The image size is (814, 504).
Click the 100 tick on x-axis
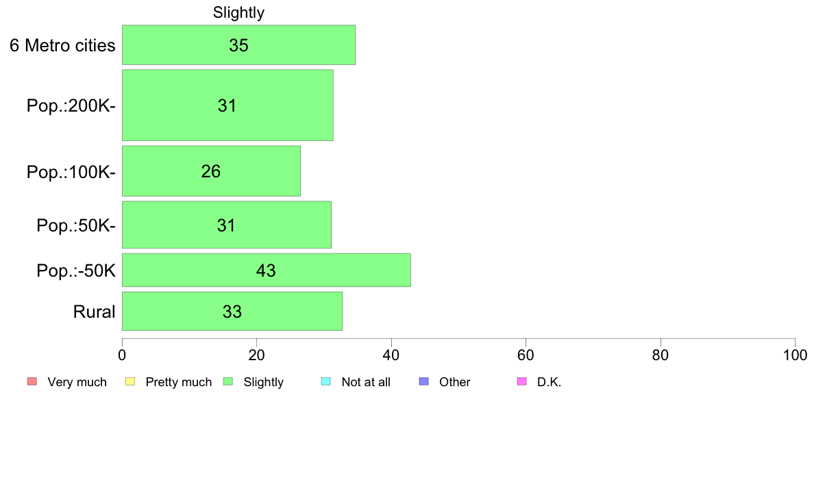coord(795,355)
